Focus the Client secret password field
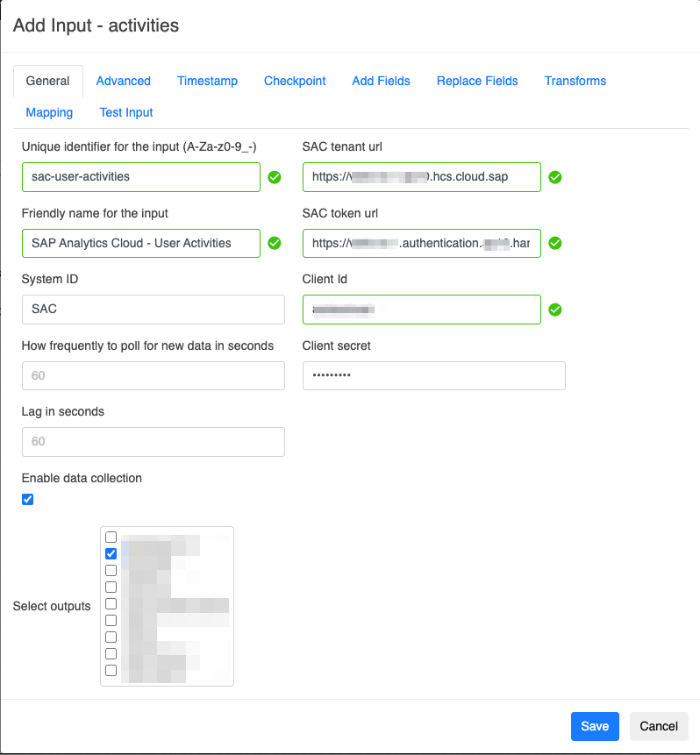The image size is (700, 755). point(434,375)
